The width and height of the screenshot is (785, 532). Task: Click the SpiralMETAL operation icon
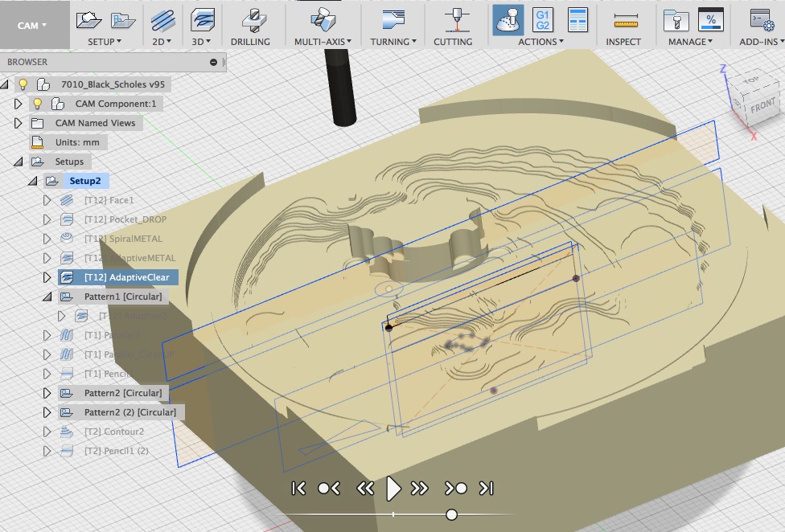pos(67,239)
